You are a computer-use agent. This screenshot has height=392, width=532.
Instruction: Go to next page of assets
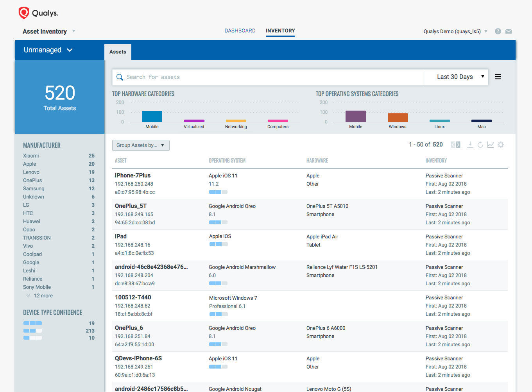point(458,145)
